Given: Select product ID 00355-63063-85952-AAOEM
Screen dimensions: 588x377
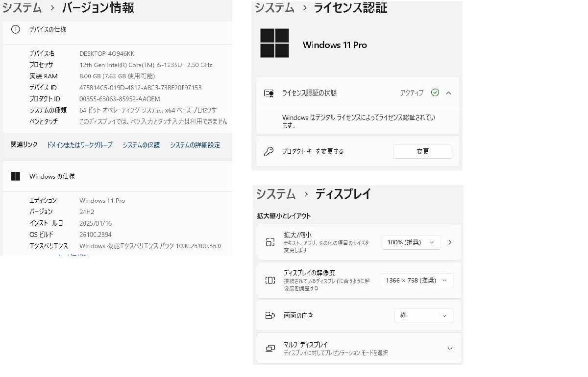Looking at the screenshot, I should [x=120, y=99].
